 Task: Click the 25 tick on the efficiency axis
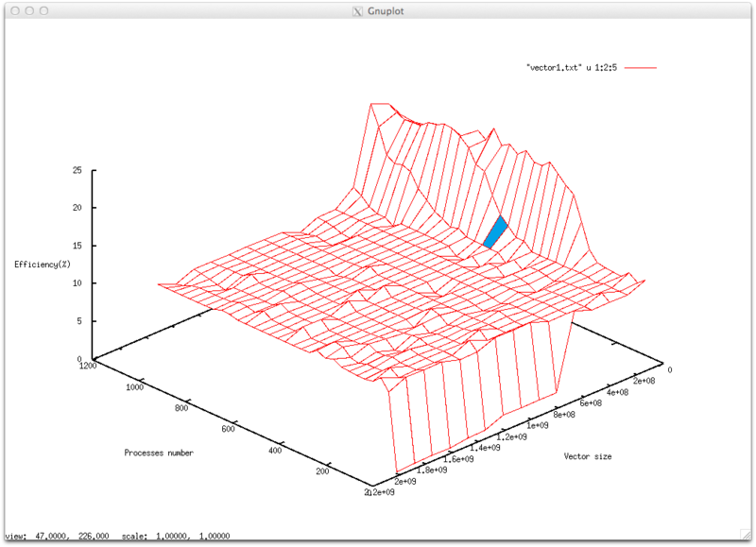click(77, 170)
